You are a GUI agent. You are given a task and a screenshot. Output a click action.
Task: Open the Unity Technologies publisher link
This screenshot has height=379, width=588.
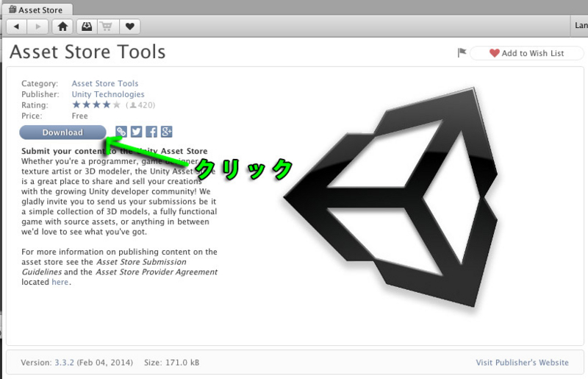coord(108,94)
